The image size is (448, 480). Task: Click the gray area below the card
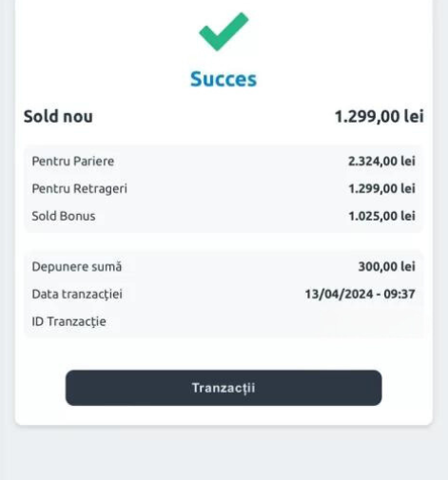[224, 453]
